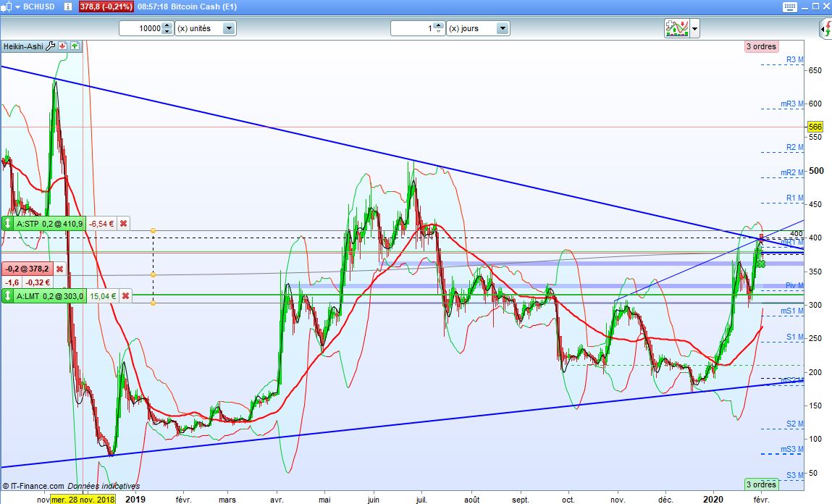
Task: Select the A:STP 0,2 @ 410,9 order label
Action: [49, 224]
